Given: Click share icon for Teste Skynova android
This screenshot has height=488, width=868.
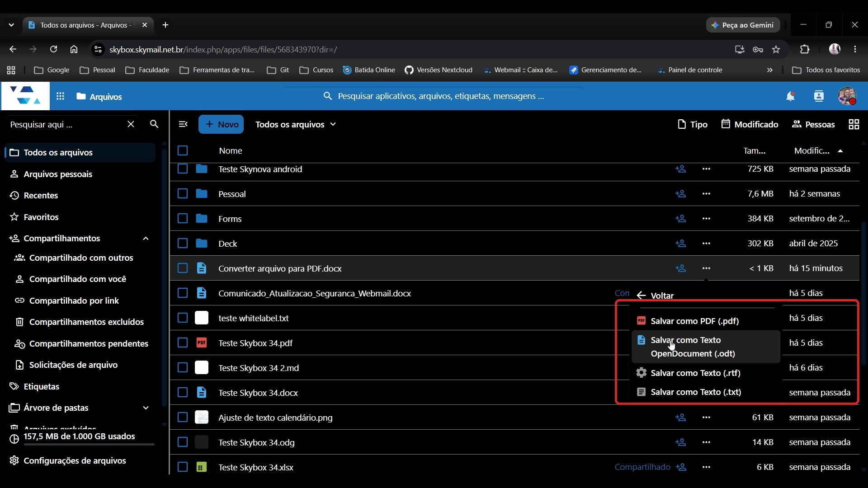Looking at the screenshot, I should pyautogui.click(x=680, y=169).
